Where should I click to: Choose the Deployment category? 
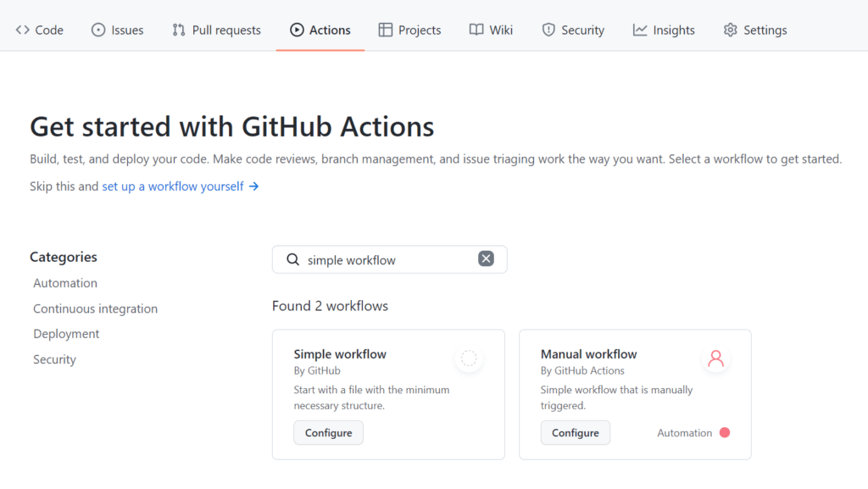tap(66, 334)
